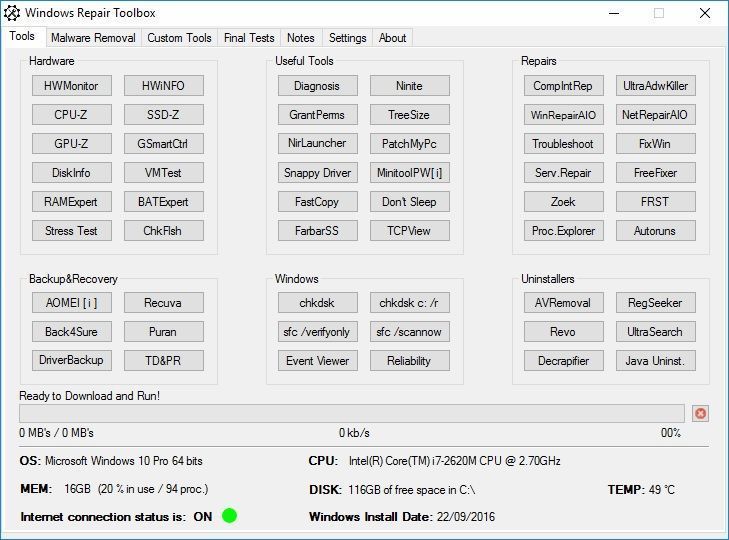Run Recuva recovery
This screenshot has width=729, height=540.
click(164, 303)
